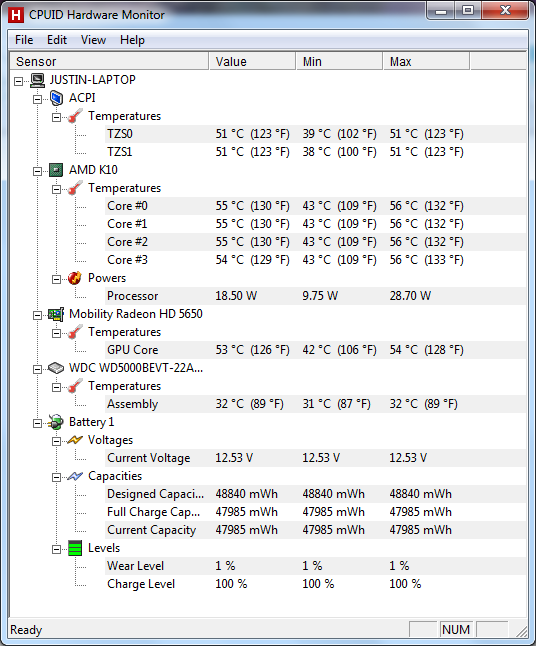The image size is (536, 646).
Task: Collapse the ACPI tree node
Action: pos(37,99)
